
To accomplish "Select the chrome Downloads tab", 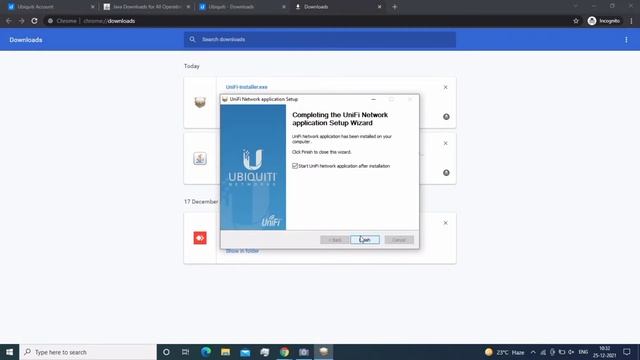I will [337, 7].
